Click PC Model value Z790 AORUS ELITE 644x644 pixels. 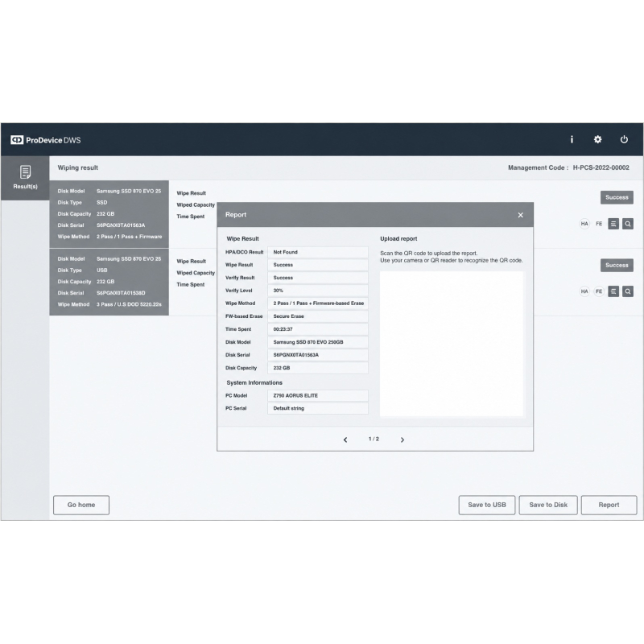pos(317,395)
